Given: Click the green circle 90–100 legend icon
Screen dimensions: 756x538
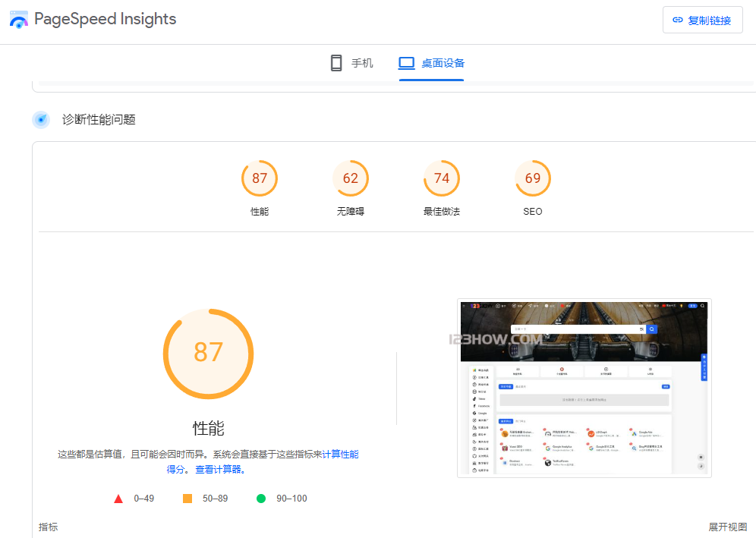Looking at the screenshot, I should pyautogui.click(x=261, y=499).
